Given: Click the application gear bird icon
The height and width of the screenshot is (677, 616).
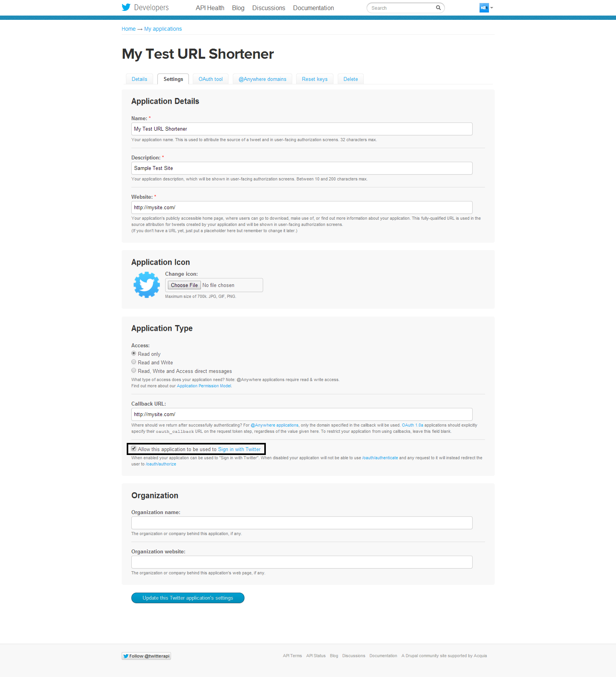Looking at the screenshot, I should coord(147,285).
